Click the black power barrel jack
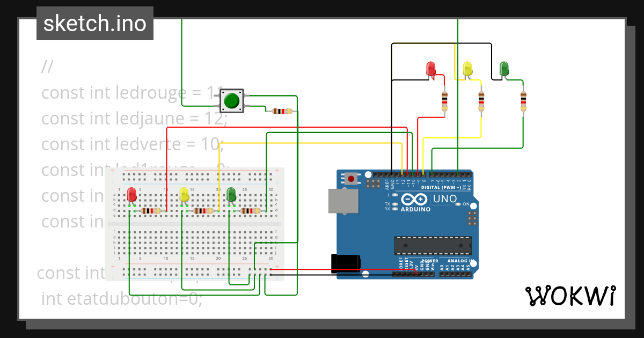This screenshot has width=644, height=338. click(346, 262)
